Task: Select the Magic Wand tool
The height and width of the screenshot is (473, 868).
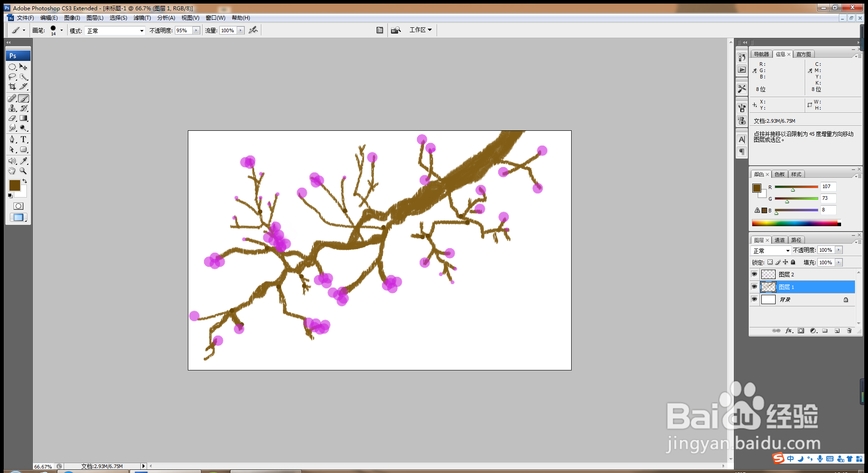Action: pos(23,77)
